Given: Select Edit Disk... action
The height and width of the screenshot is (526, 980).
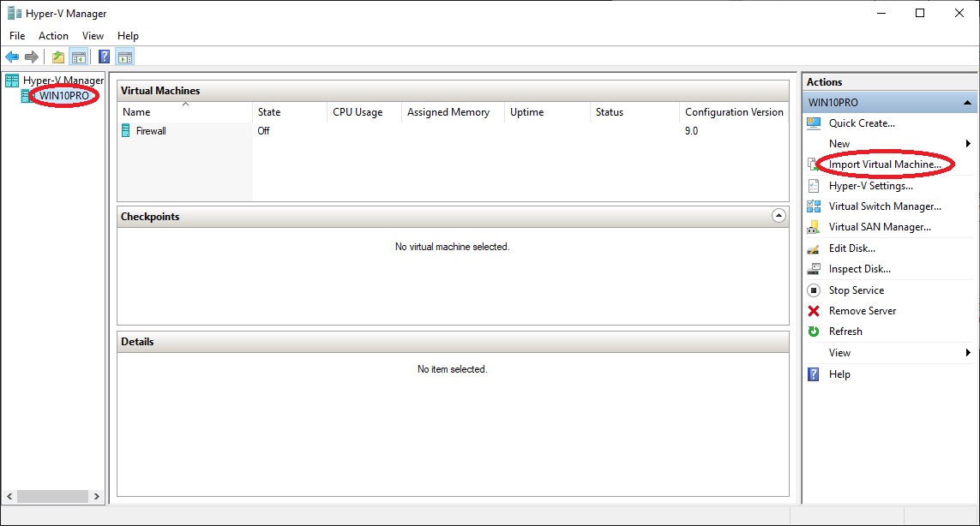Looking at the screenshot, I should pyautogui.click(x=852, y=248).
